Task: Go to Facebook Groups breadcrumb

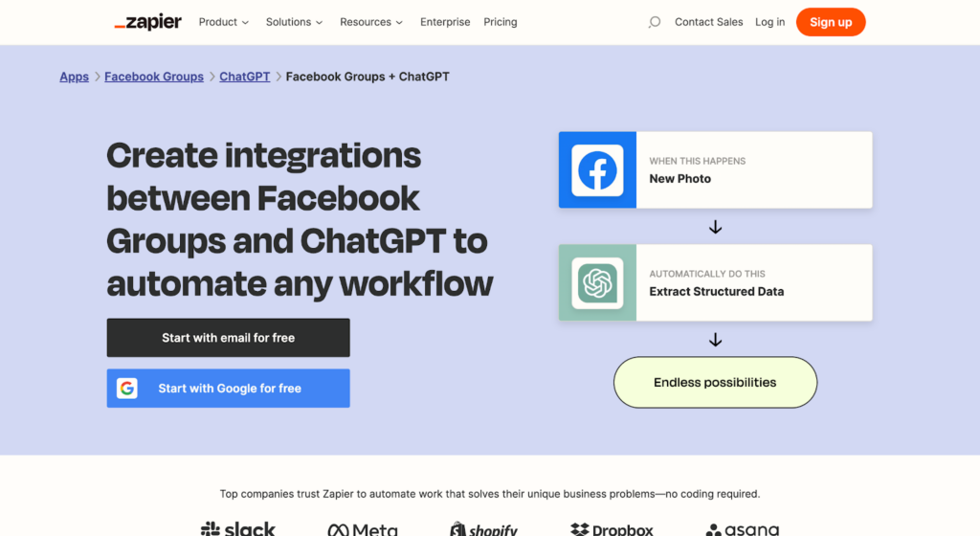Action: [x=154, y=77]
